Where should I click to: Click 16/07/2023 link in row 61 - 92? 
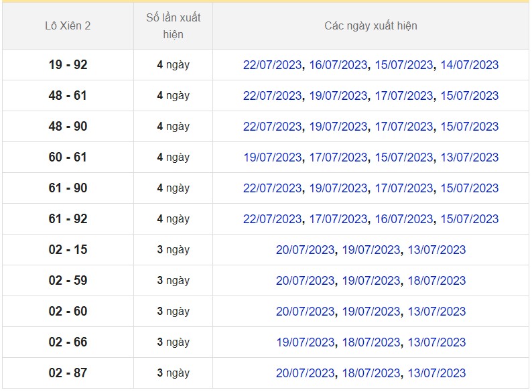403,219
